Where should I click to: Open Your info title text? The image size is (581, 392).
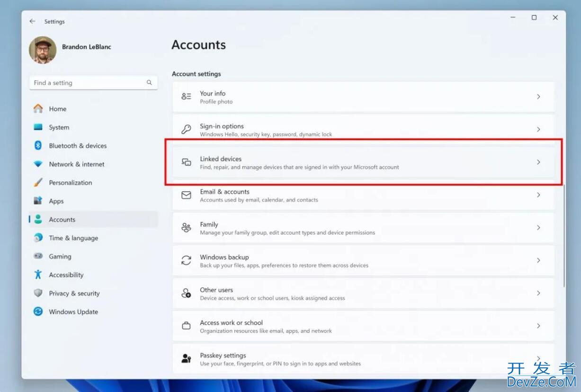pyautogui.click(x=213, y=93)
